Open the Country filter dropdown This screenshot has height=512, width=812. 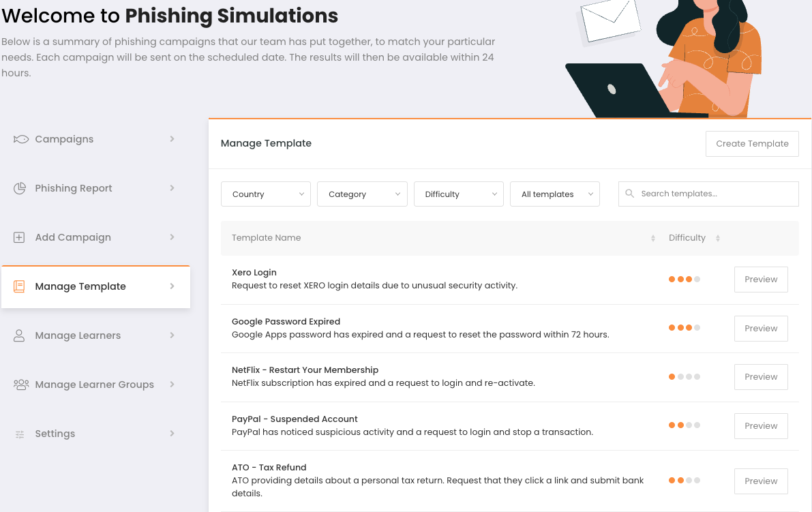(266, 194)
